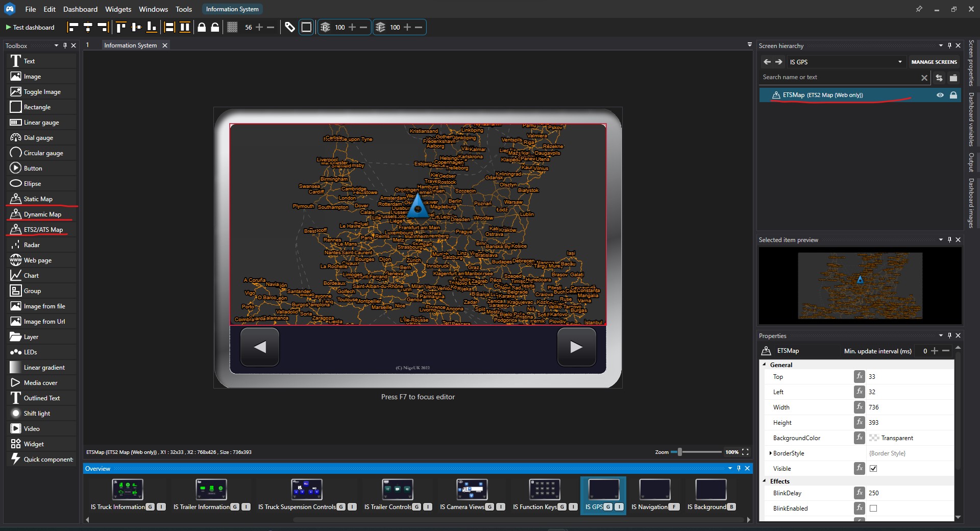
Task: Select the Linear gauge tool
Action: 42,122
